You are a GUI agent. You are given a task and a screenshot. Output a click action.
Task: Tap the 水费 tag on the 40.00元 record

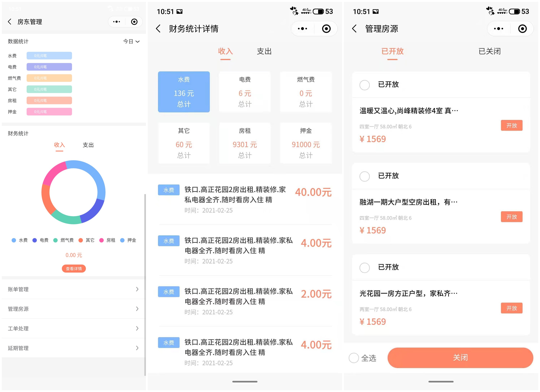pyautogui.click(x=169, y=190)
